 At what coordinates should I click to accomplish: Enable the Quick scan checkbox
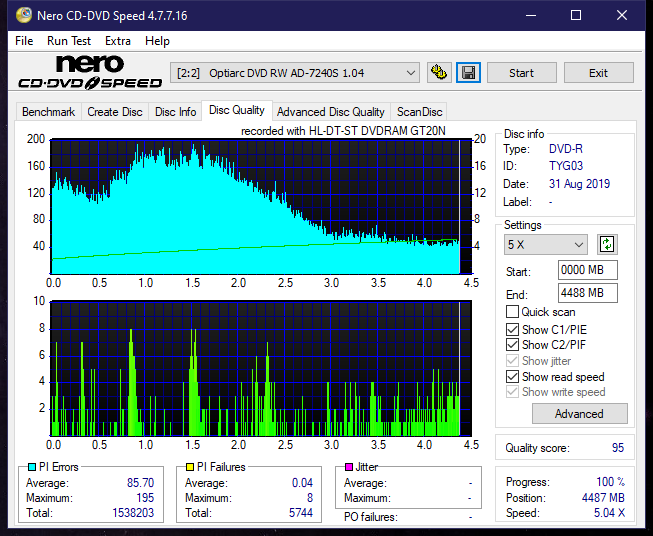tap(512, 312)
